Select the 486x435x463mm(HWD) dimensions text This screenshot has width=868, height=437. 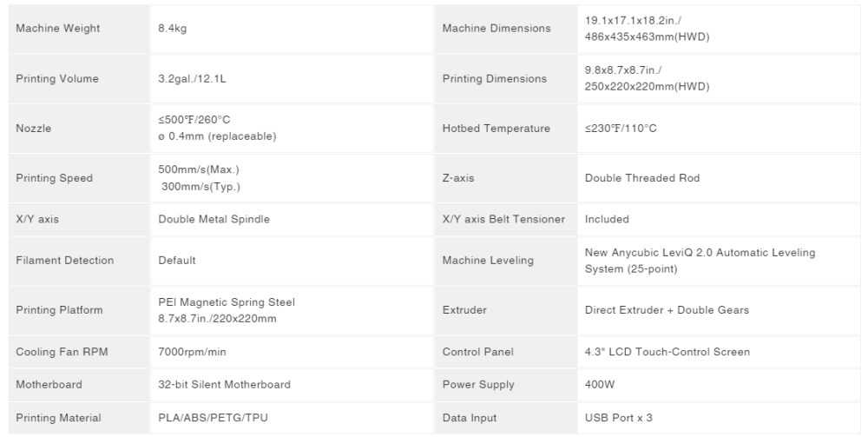[647, 37]
